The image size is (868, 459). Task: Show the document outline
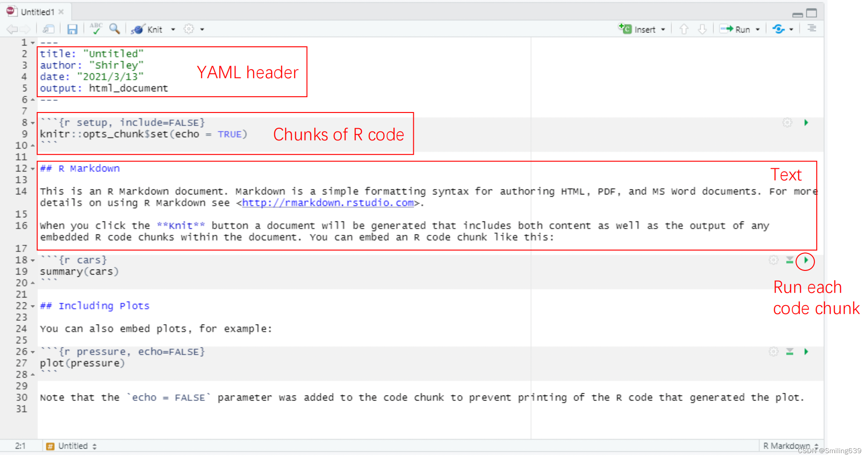click(812, 28)
